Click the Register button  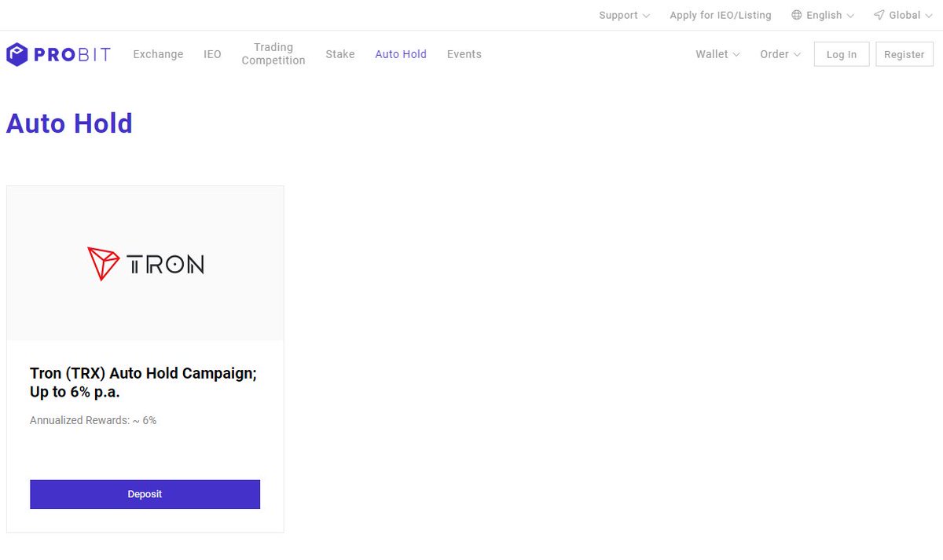[x=904, y=54]
